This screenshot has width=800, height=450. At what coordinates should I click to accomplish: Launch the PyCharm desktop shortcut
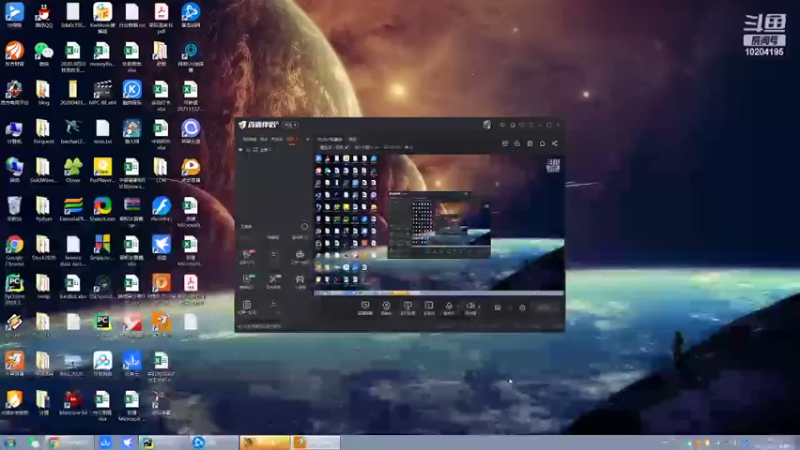point(14,289)
